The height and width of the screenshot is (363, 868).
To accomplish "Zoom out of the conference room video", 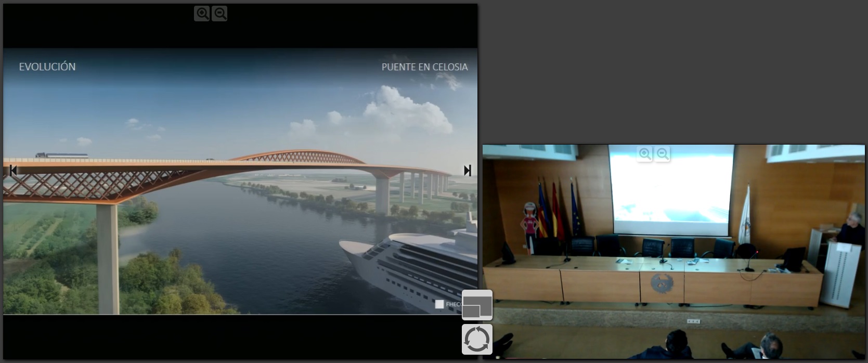I will click(662, 154).
